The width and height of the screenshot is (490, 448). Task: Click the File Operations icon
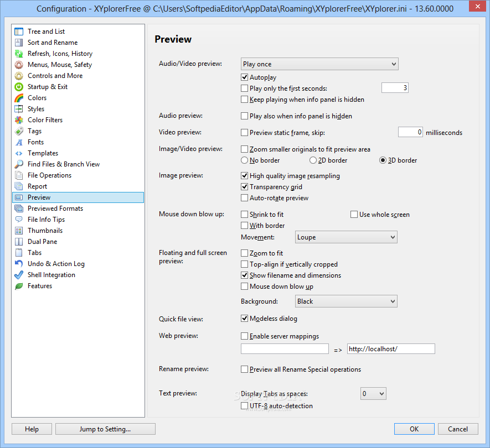[19, 175]
